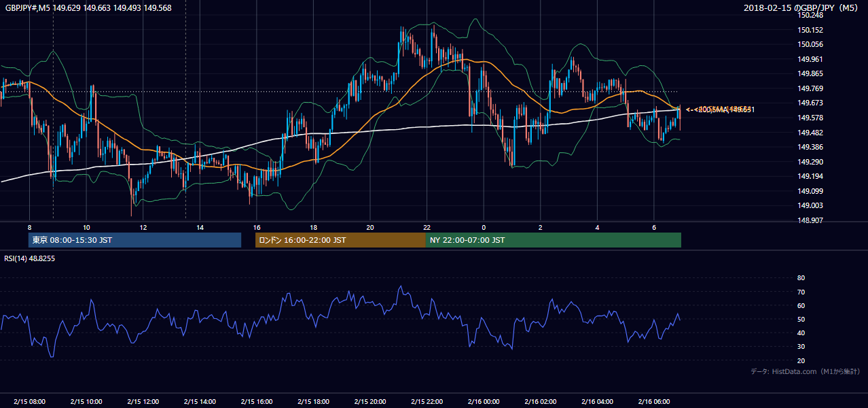Click the RSI scale level 40
868x408 pixels.
pos(801,333)
